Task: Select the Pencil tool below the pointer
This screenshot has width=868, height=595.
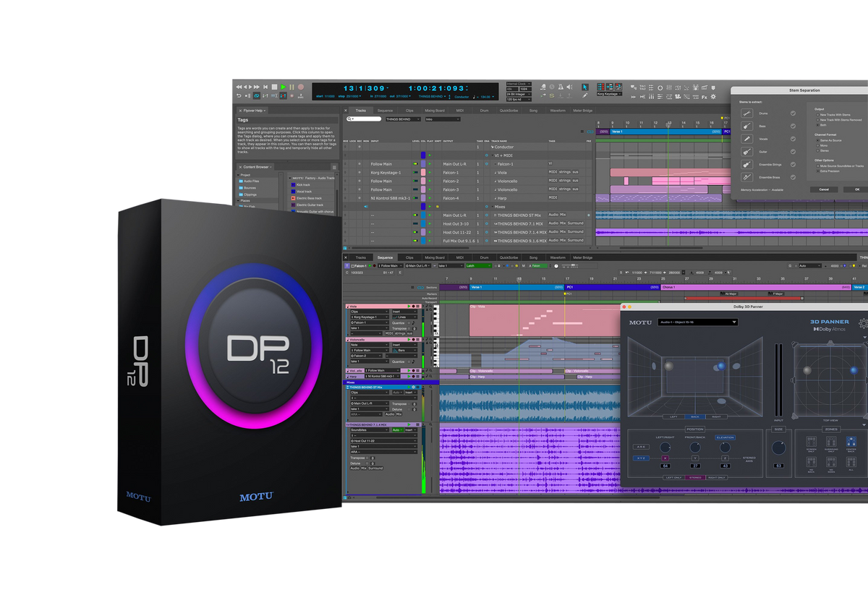Action: (x=585, y=95)
